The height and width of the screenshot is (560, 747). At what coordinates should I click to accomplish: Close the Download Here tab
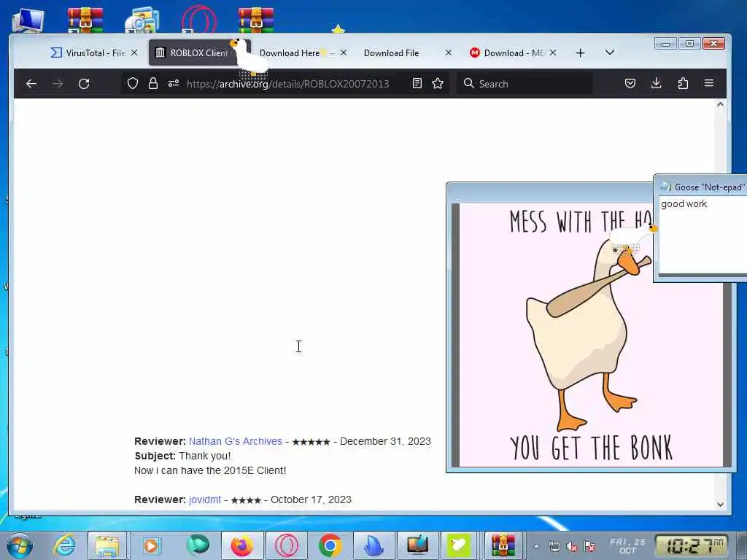point(344,52)
